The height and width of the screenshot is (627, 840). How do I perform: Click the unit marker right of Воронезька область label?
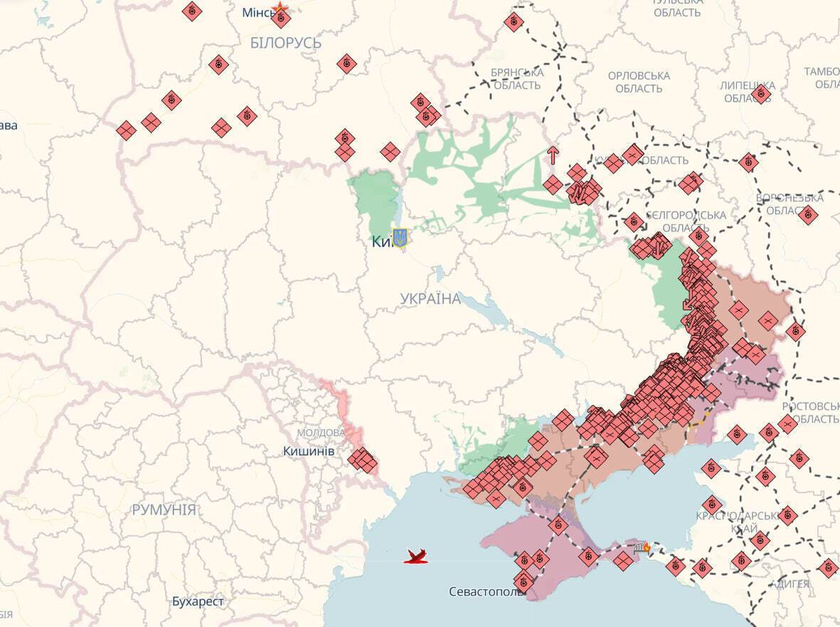[807, 214]
